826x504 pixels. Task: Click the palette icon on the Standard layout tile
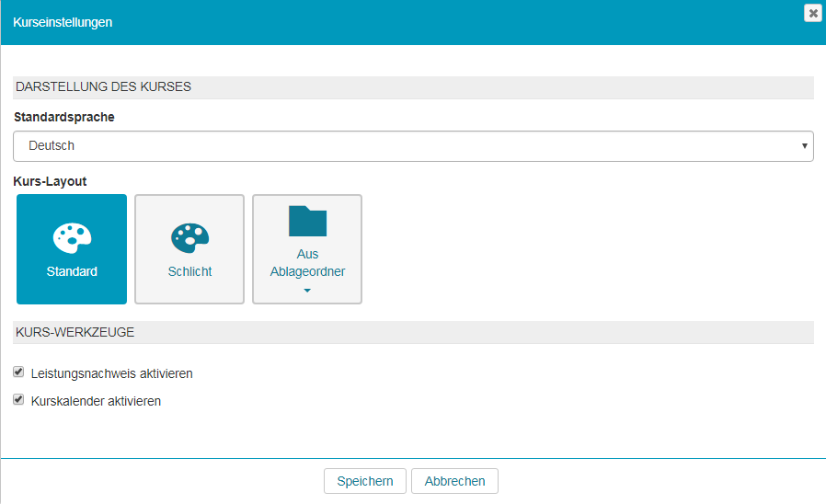point(72,237)
